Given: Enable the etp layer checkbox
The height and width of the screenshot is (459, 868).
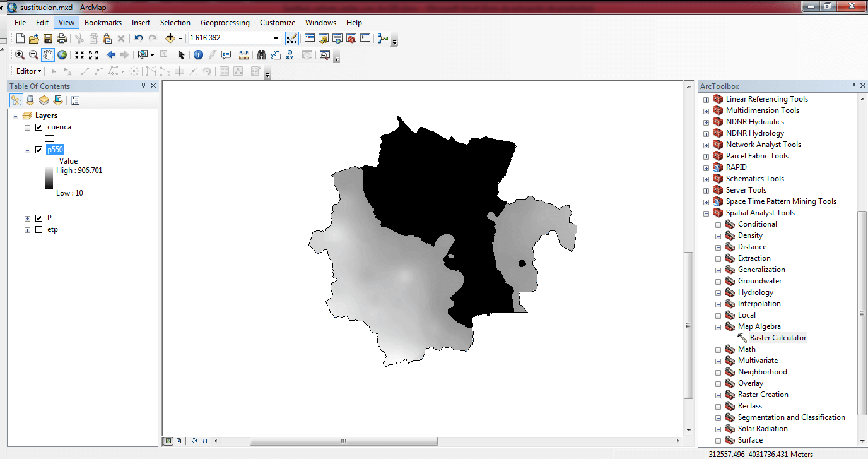Looking at the screenshot, I should click(39, 229).
